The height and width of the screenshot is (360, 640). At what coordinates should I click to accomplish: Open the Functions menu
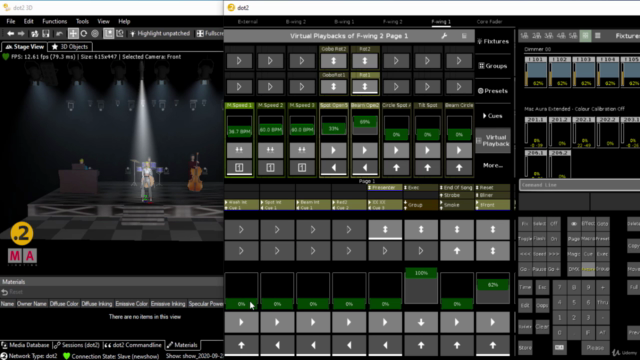pyautogui.click(x=54, y=21)
